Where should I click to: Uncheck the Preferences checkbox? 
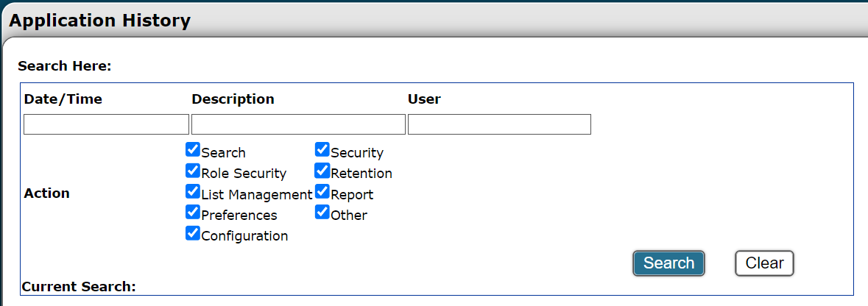click(193, 213)
